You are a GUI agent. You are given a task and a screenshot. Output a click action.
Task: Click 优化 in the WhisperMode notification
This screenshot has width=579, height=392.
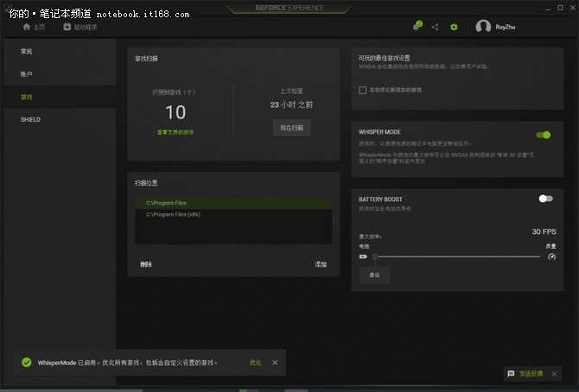tap(255, 363)
